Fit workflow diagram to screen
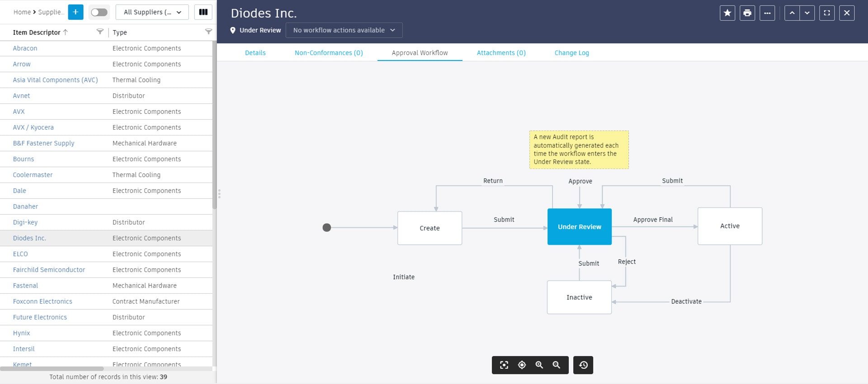The height and width of the screenshot is (384, 868). [x=504, y=365]
